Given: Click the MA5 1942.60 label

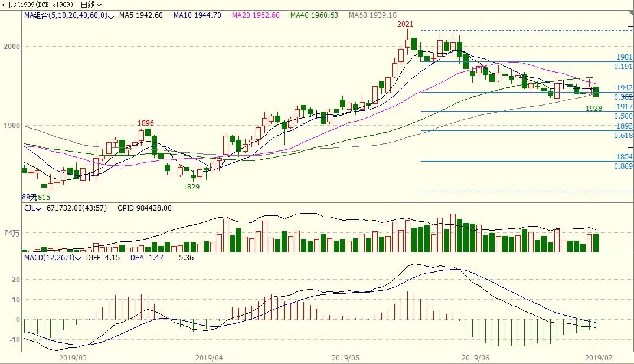Looking at the screenshot, I should coord(140,15).
